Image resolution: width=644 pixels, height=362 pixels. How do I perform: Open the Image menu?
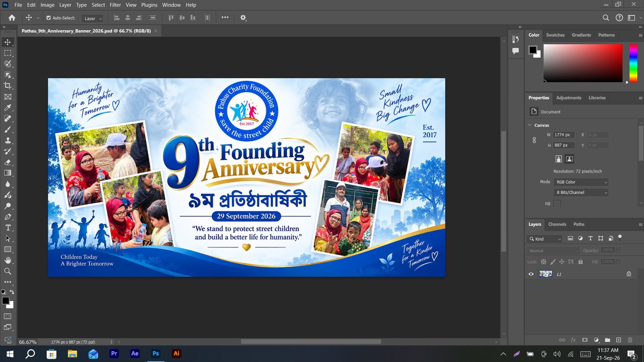(x=47, y=5)
